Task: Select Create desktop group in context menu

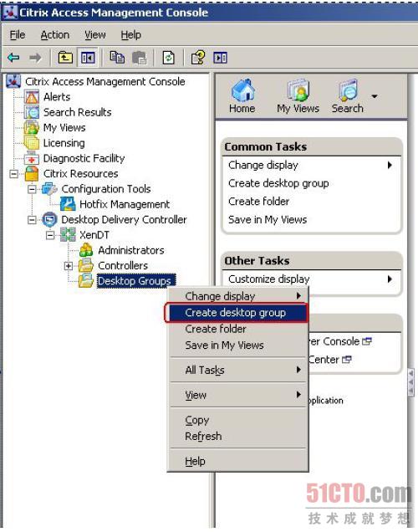Action: tap(236, 313)
